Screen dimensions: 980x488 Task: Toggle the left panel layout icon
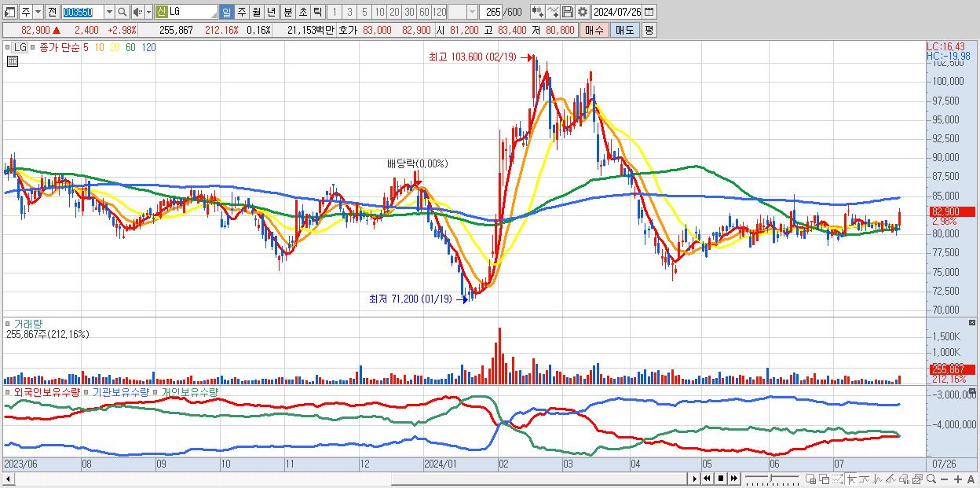pos(9,12)
